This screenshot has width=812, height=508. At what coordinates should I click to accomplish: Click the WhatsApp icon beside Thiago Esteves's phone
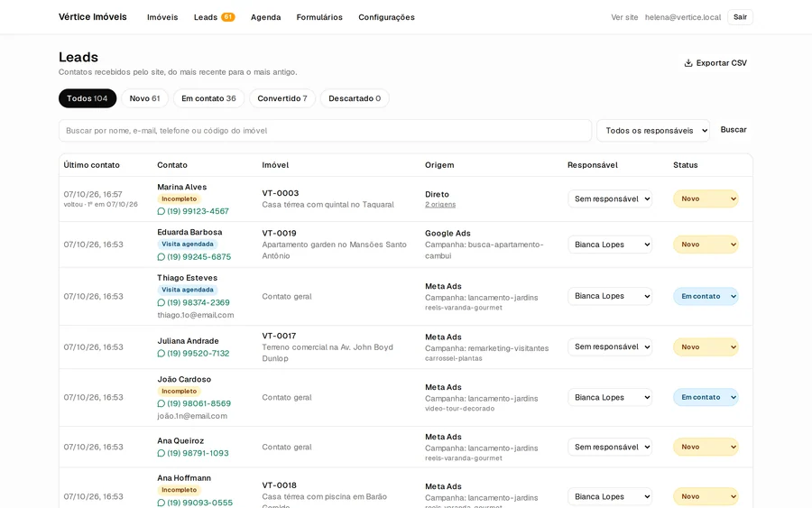click(x=161, y=302)
